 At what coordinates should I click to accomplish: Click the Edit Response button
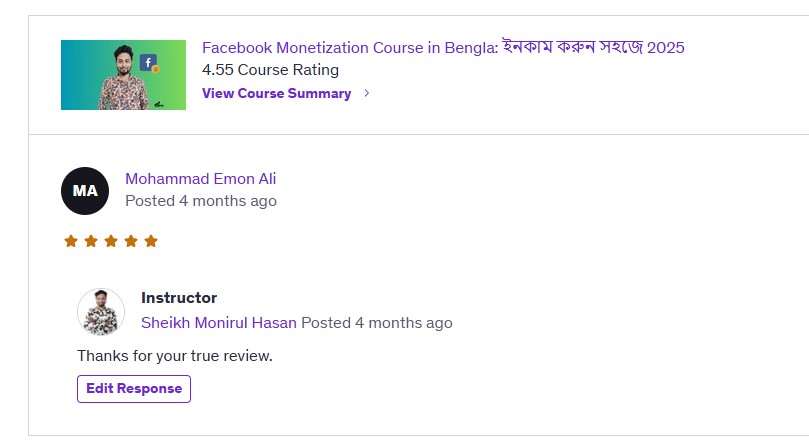click(x=134, y=389)
